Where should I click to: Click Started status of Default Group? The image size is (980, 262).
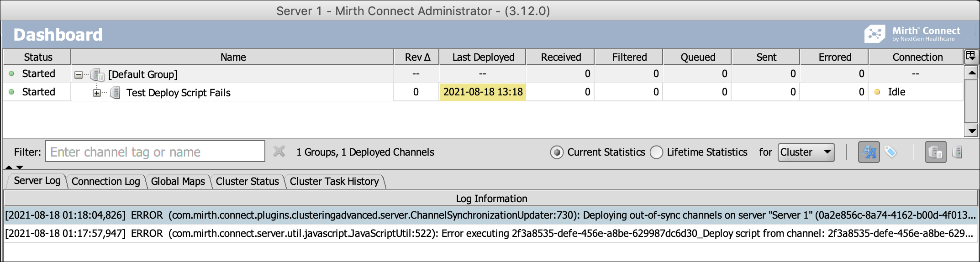click(x=38, y=73)
